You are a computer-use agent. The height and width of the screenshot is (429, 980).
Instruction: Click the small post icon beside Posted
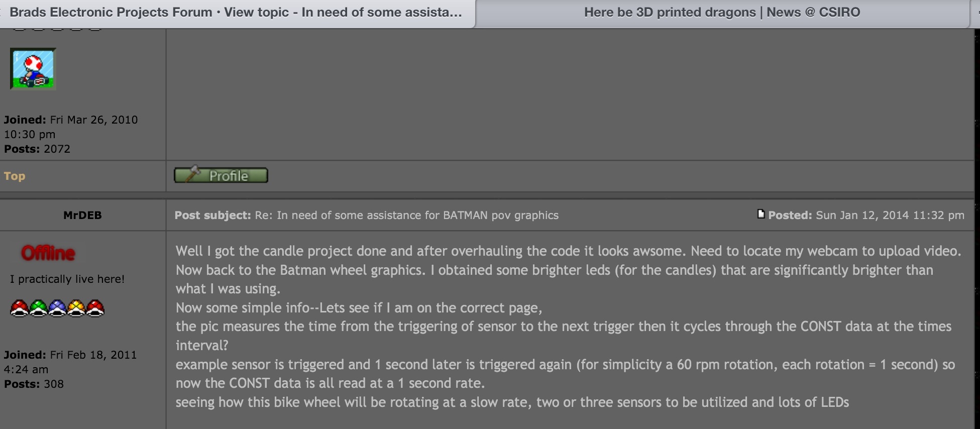pos(761,214)
